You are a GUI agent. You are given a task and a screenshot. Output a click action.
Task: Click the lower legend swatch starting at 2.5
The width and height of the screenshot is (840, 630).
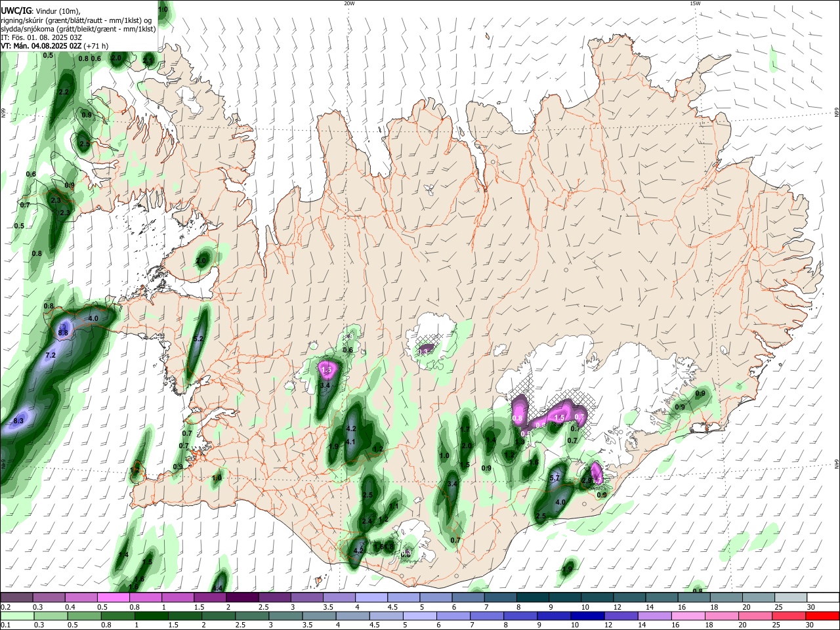tap(251, 616)
